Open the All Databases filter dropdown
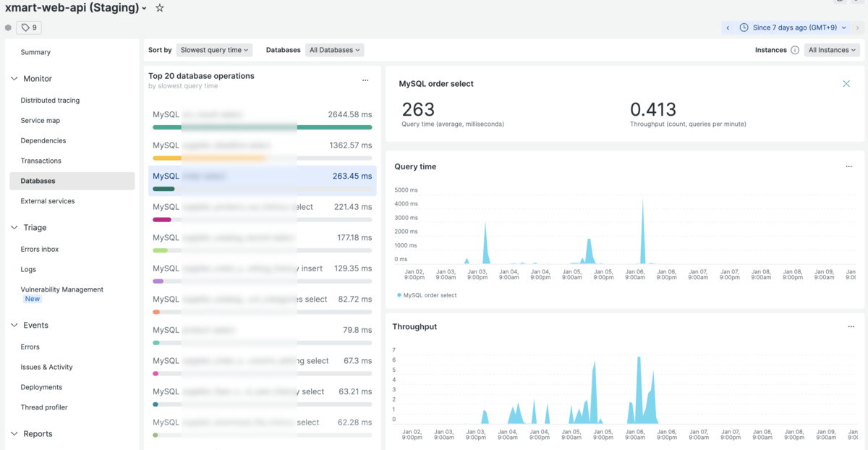The height and width of the screenshot is (450, 868). click(335, 50)
